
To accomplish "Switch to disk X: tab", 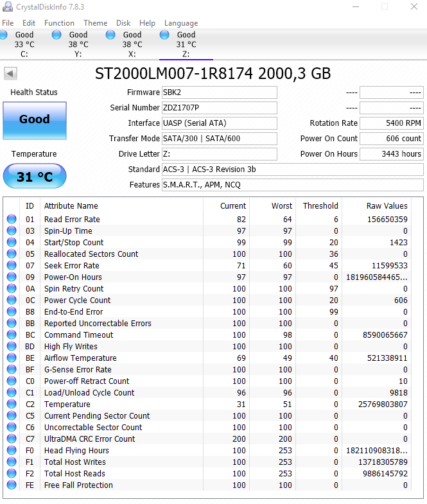I will pos(132,44).
